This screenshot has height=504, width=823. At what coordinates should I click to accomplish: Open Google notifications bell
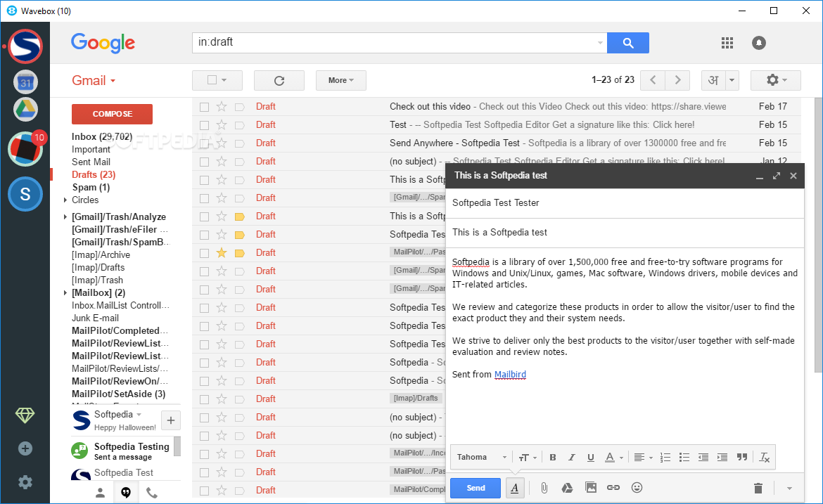point(758,43)
